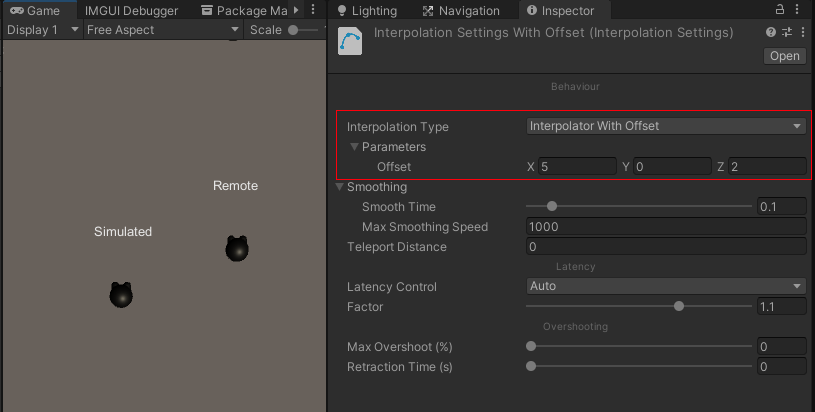Image resolution: width=815 pixels, height=412 pixels.
Task: Open the Latency Control dropdown
Action: [x=666, y=286]
